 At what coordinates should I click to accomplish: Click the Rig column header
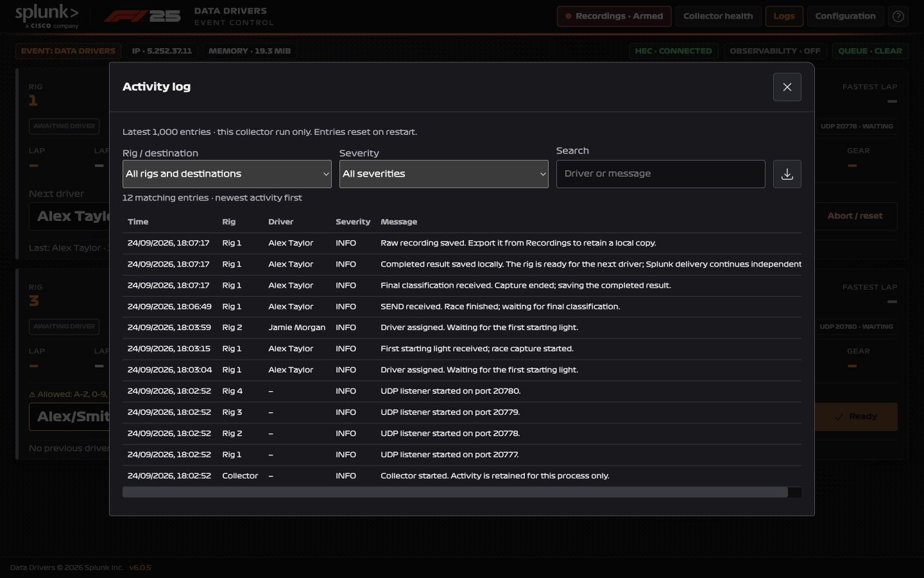pos(228,222)
